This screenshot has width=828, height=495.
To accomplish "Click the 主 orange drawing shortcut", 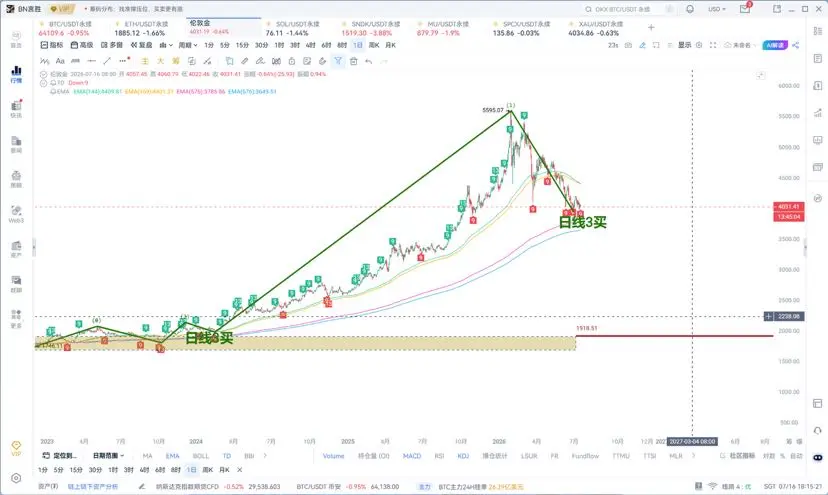I will (x=145, y=61).
